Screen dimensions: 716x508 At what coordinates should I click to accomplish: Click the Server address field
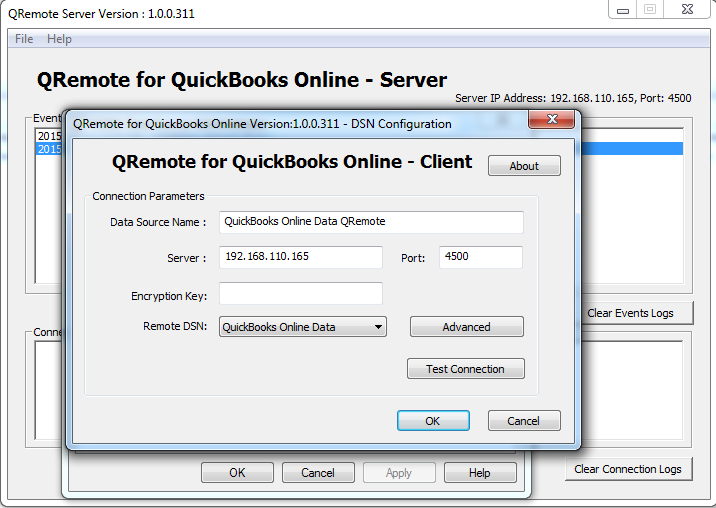tap(301, 257)
